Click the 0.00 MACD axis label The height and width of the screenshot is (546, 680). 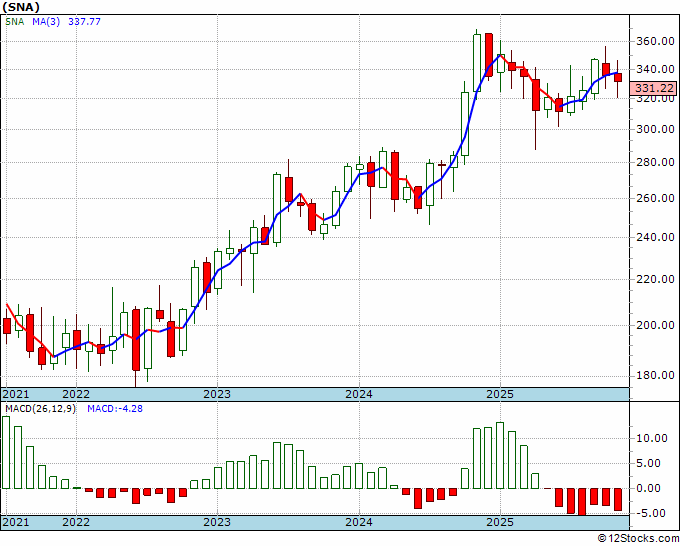651,488
